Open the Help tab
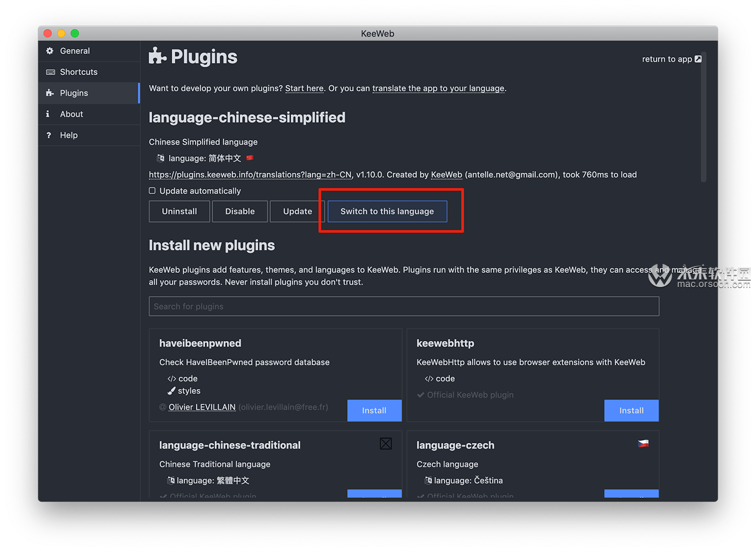 (89, 135)
